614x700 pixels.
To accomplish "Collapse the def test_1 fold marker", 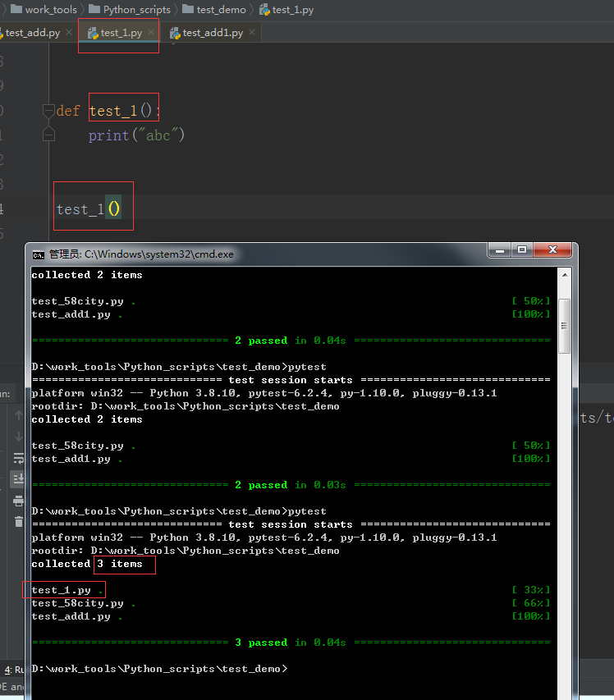I will (x=48, y=110).
